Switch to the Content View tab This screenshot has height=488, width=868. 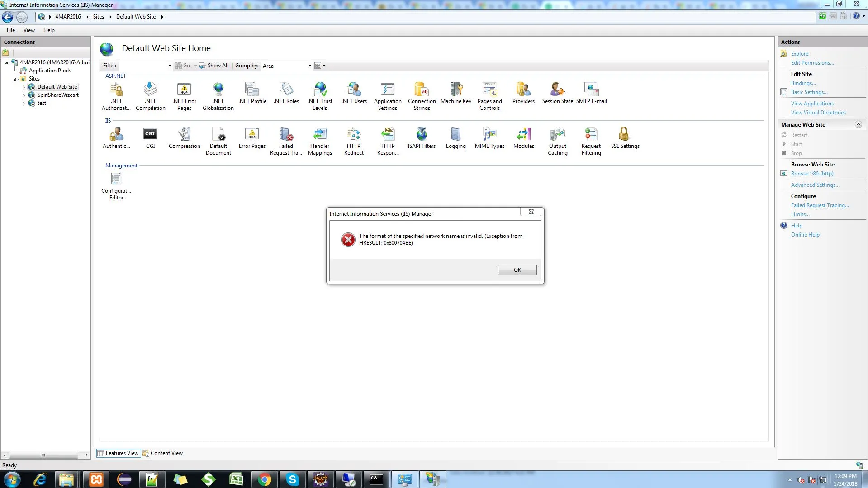[x=163, y=453]
